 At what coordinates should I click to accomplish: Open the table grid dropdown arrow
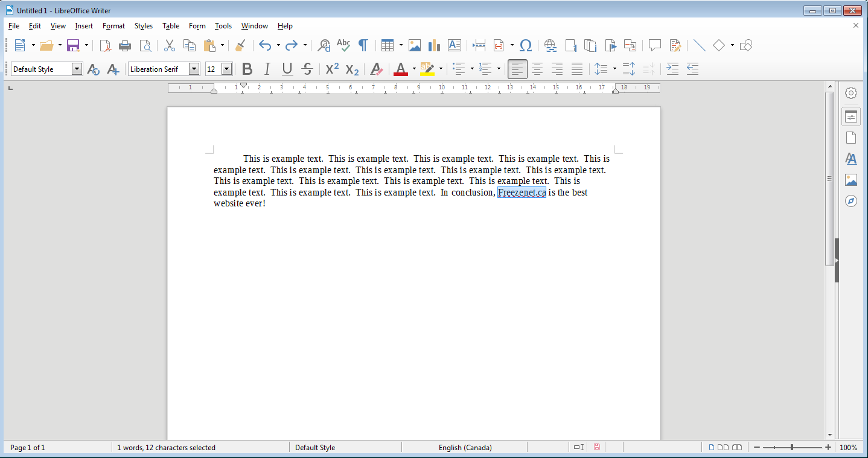[x=401, y=45]
